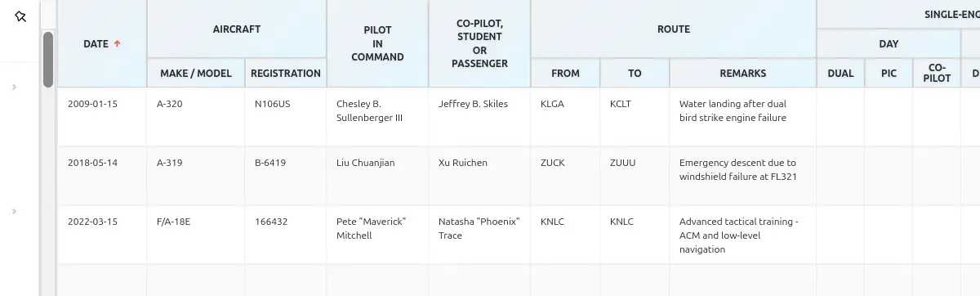This screenshot has height=296, width=980.
Task: Select the PILOT IN COMMAND header
Action: [x=377, y=43]
